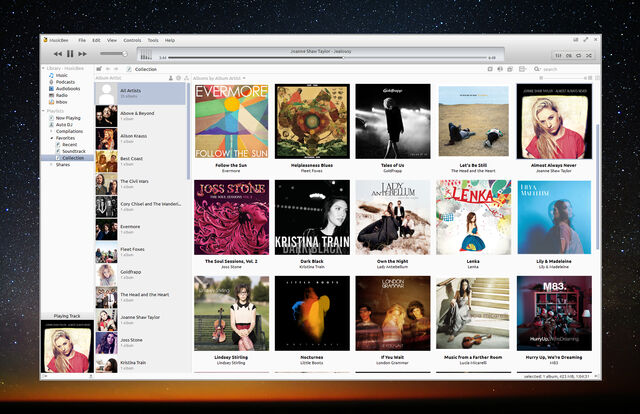Viewport: 640px width, 414px height.
Task: Select the All Artists row
Action: 140,93
